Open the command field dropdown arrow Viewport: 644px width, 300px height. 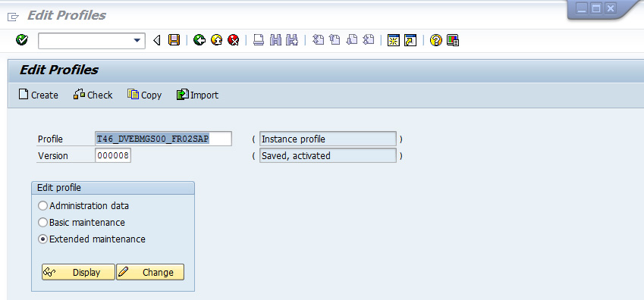tap(137, 40)
